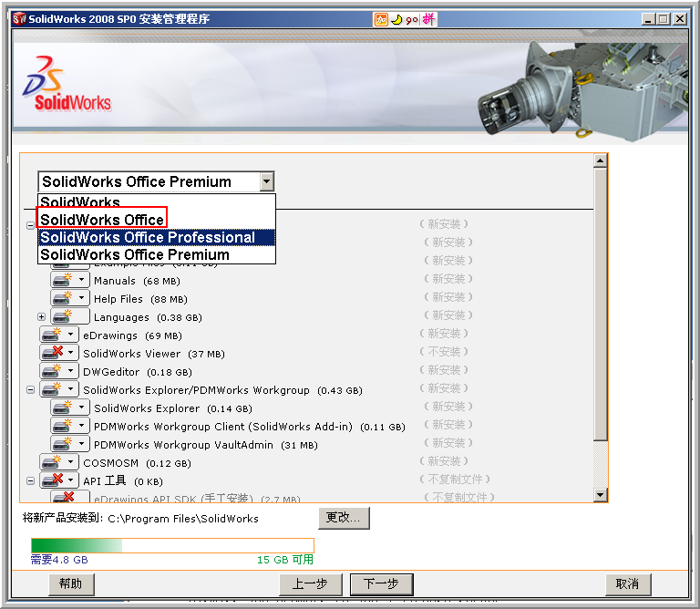This screenshot has width=700, height=609.
Task: Open the Manuals install option arrow
Action: (x=81, y=280)
